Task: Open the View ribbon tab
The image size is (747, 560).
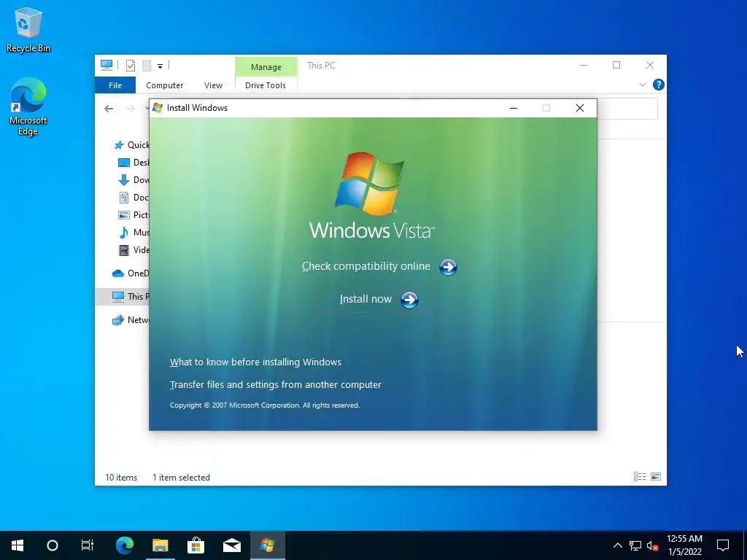Action: 213,85
